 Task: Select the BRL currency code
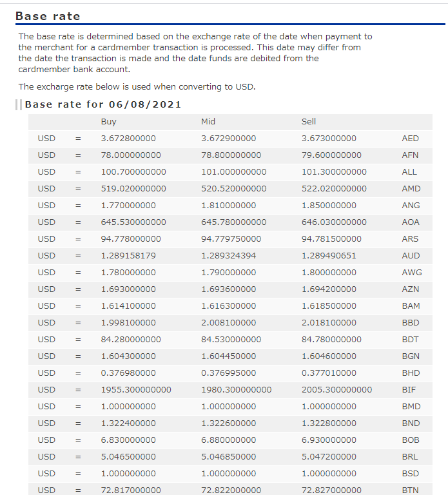[409, 456]
